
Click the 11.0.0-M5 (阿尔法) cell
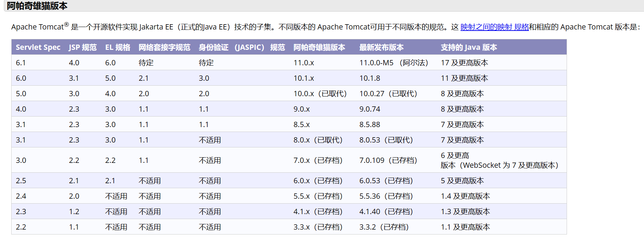394,63
